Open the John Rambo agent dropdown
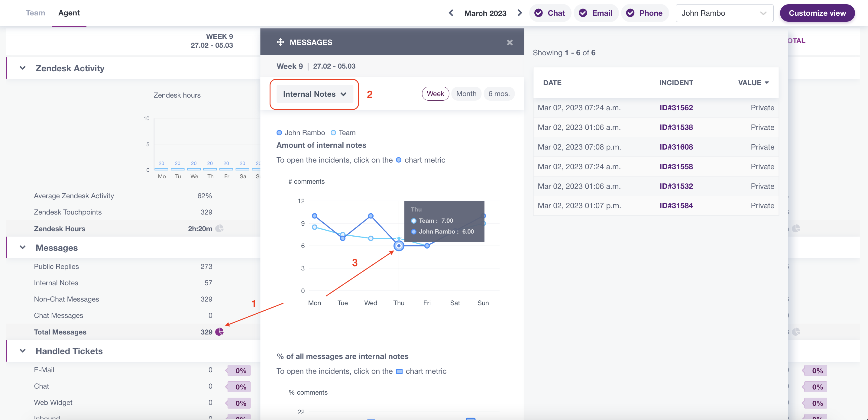This screenshot has height=420, width=868. click(x=724, y=13)
